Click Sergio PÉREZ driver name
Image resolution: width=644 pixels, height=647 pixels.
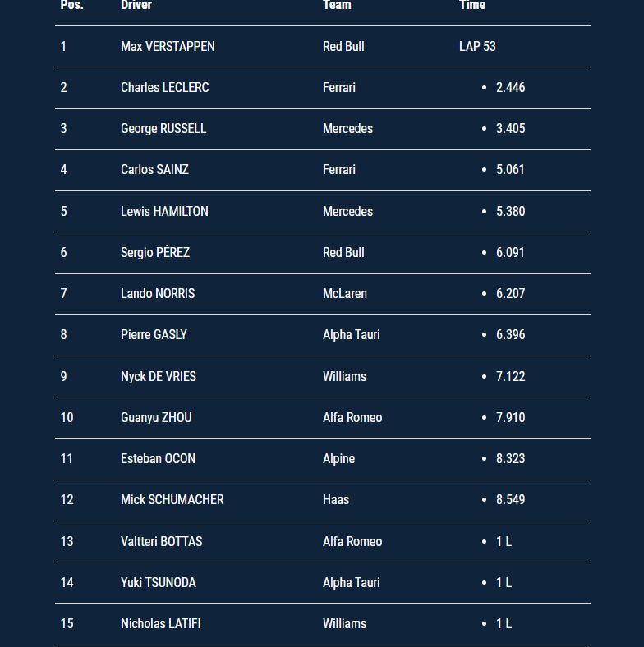pyautogui.click(x=155, y=252)
